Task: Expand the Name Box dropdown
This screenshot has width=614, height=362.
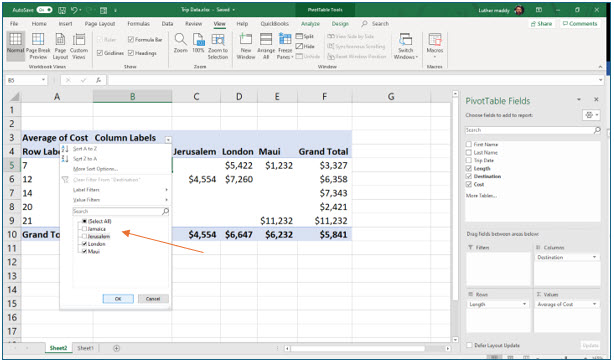Action: 43,80
